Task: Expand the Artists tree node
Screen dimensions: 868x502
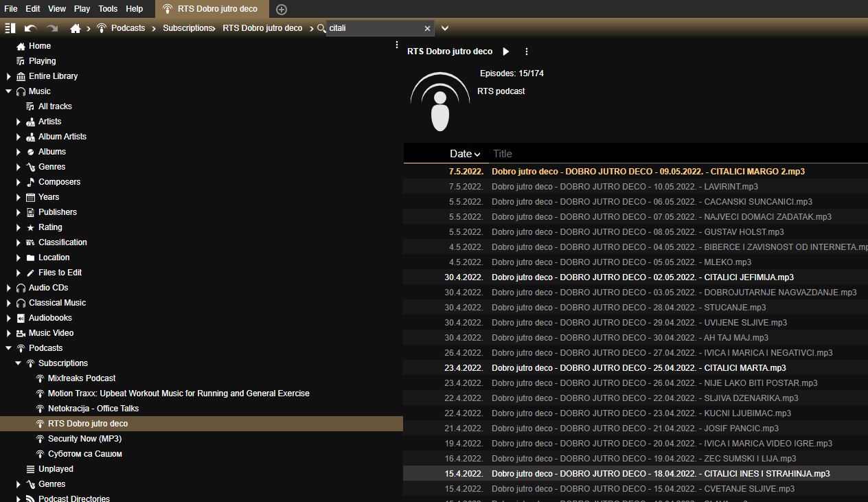Action: pos(19,122)
